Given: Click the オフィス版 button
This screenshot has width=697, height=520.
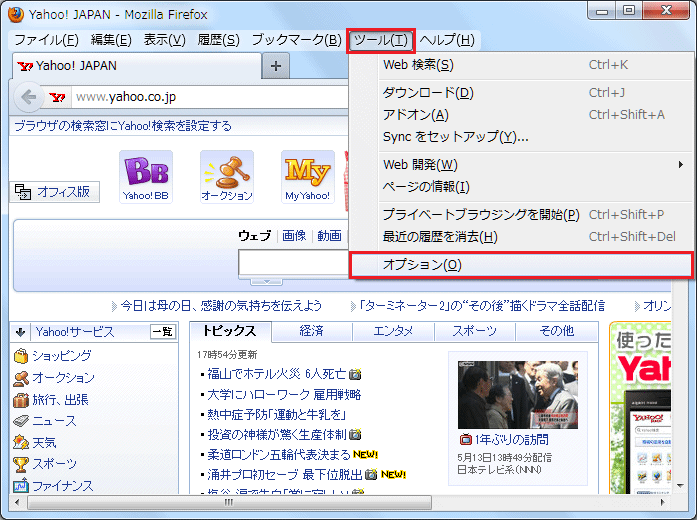Looking at the screenshot, I should coord(55,192).
